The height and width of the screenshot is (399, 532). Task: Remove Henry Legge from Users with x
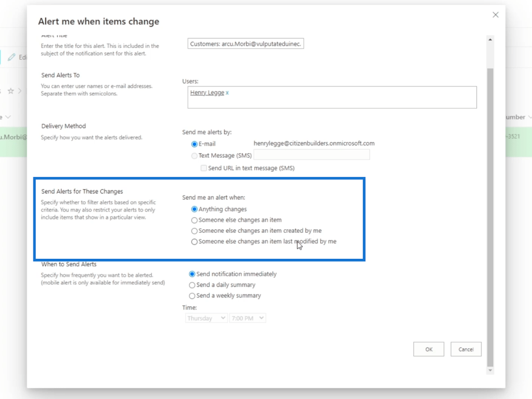point(227,93)
